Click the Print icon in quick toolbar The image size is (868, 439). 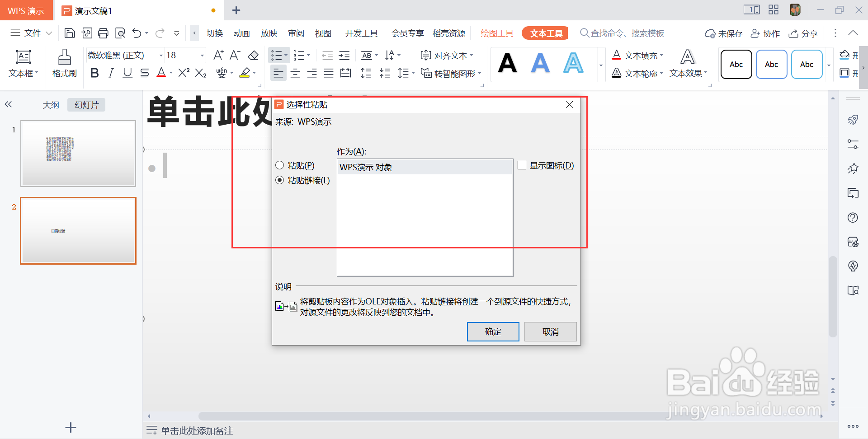point(104,33)
